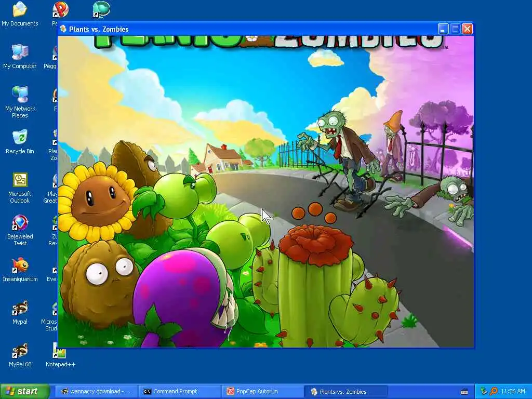Launch the Insaniquarium desktop shortcut
Screen dimensions: 532x399
tap(20, 270)
